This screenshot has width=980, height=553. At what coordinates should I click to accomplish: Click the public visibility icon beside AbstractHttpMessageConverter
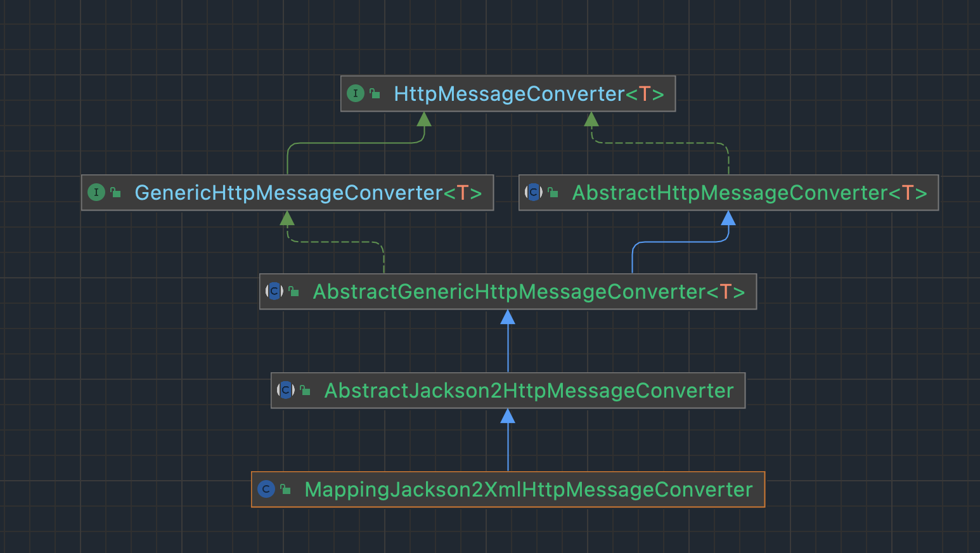[553, 192]
